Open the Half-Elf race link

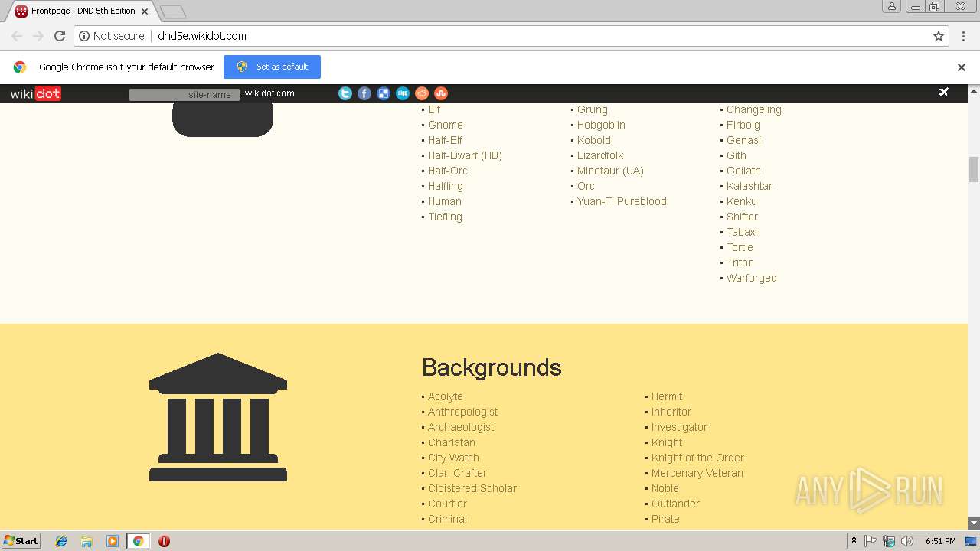point(446,140)
